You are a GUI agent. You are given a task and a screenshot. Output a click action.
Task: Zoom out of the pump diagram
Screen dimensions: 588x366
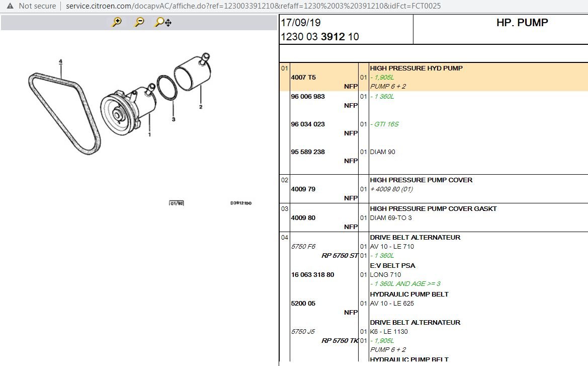tap(139, 22)
